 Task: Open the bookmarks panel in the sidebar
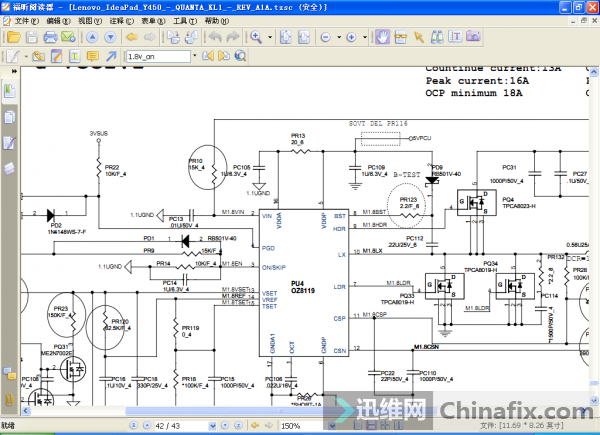[x=10, y=92]
